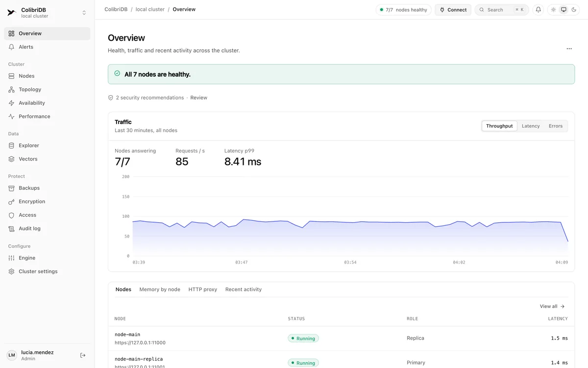Screen dimensions: 588x368
Task: Click the 8.41 ms latency p99 value
Action: click(x=243, y=161)
